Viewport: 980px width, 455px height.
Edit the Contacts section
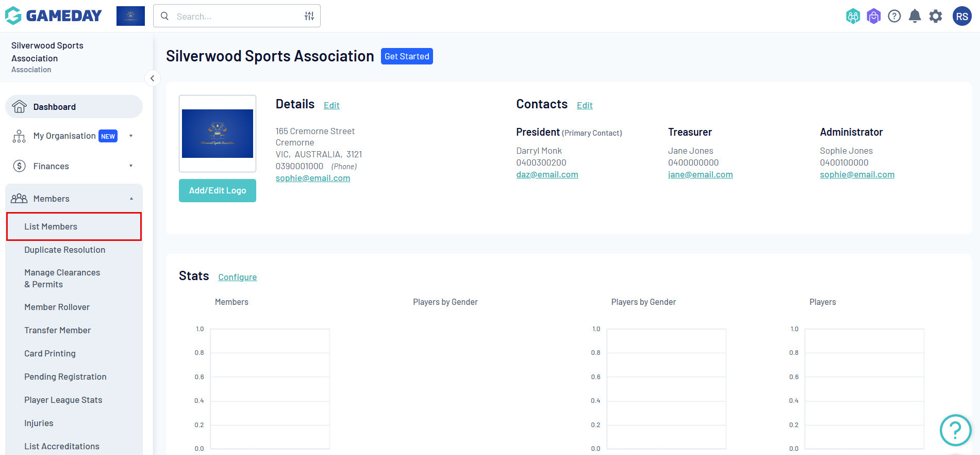coord(585,105)
